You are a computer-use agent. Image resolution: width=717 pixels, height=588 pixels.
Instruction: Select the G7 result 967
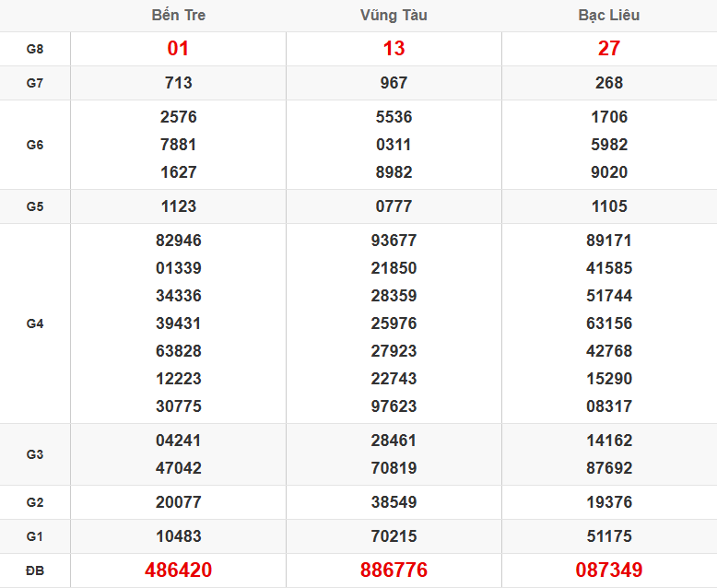(x=394, y=83)
